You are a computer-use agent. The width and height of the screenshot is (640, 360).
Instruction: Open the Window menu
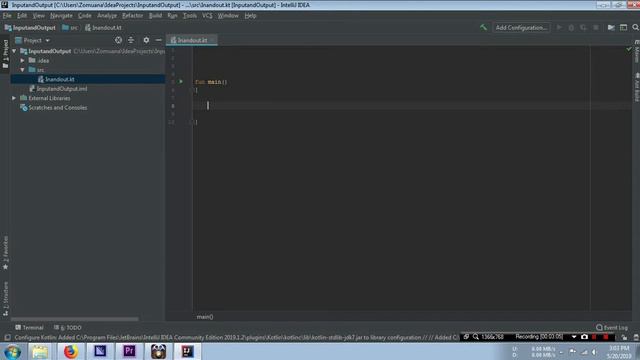[x=228, y=16]
